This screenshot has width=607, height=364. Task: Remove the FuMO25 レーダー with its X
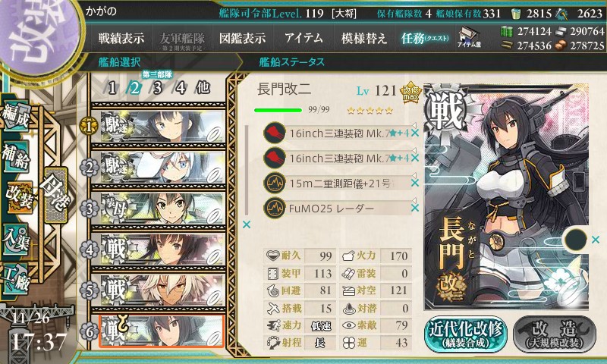(414, 208)
